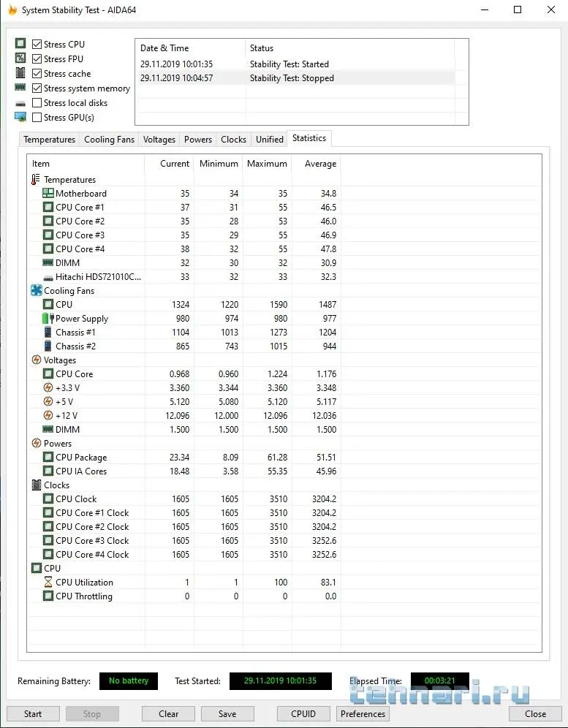
Task: Click the 'No battery' status field
Action: [129, 680]
